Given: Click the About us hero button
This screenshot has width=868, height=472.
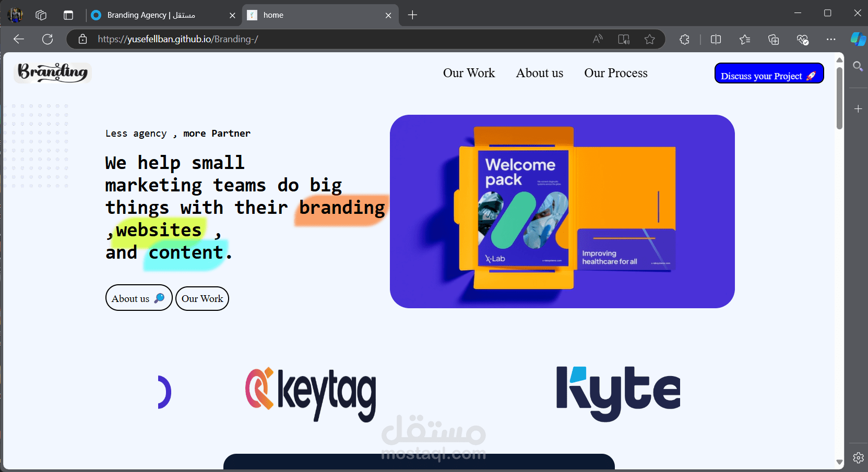Looking at the screenshot, I should coord(139,298).
